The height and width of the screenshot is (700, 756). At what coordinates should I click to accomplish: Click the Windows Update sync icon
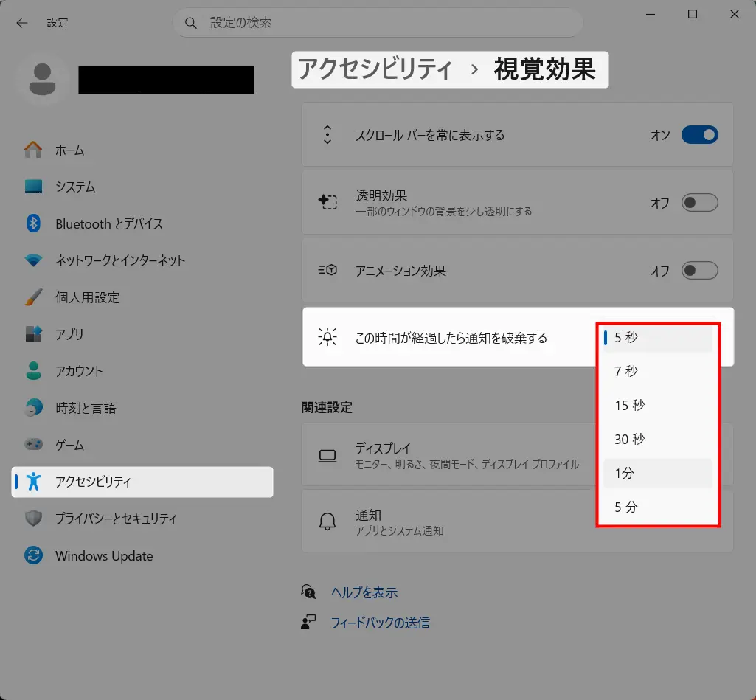tap(33, 555)
